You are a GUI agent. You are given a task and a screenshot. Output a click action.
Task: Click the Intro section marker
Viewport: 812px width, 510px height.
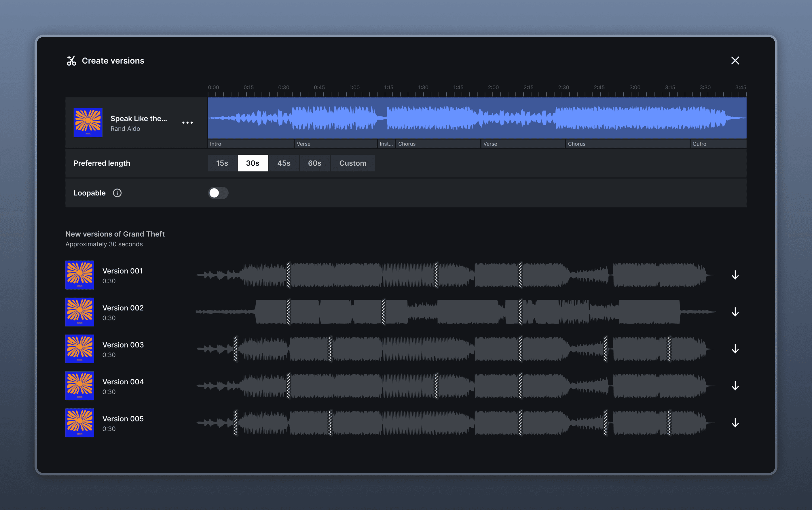tap(251, 144)
